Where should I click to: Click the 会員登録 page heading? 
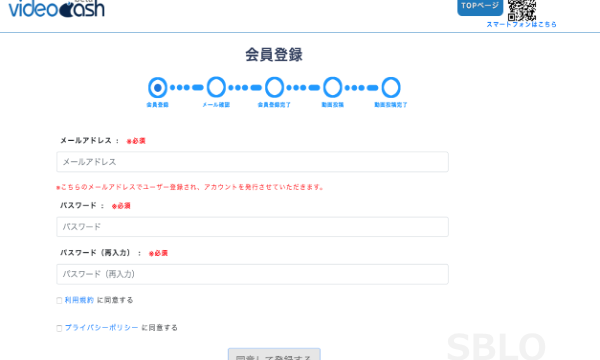pos(274,55)
